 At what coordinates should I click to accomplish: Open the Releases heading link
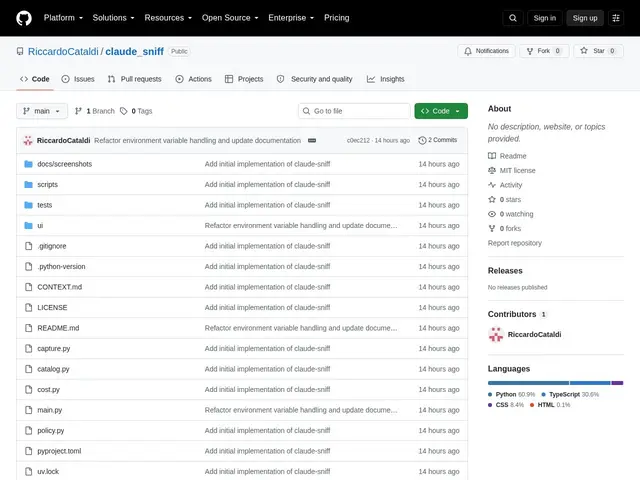click(x=505, y=271)
